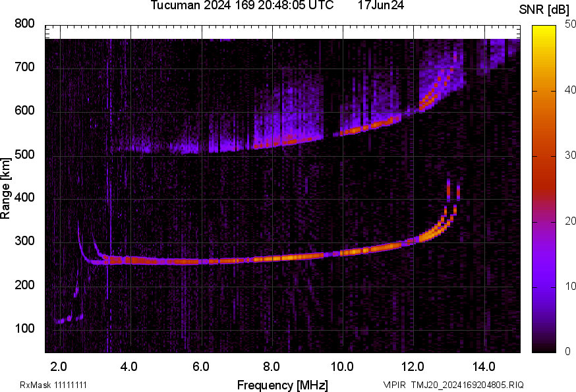This screenshot has height=392, width=576.
Task: Click the 'Range [km]' axis label
Action: [x=5, y=188]
